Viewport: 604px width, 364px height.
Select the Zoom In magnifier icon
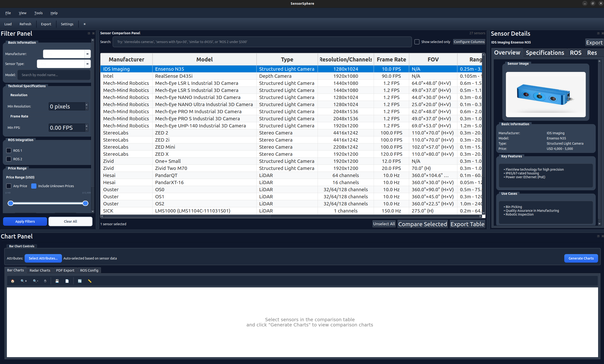[24, 281]
